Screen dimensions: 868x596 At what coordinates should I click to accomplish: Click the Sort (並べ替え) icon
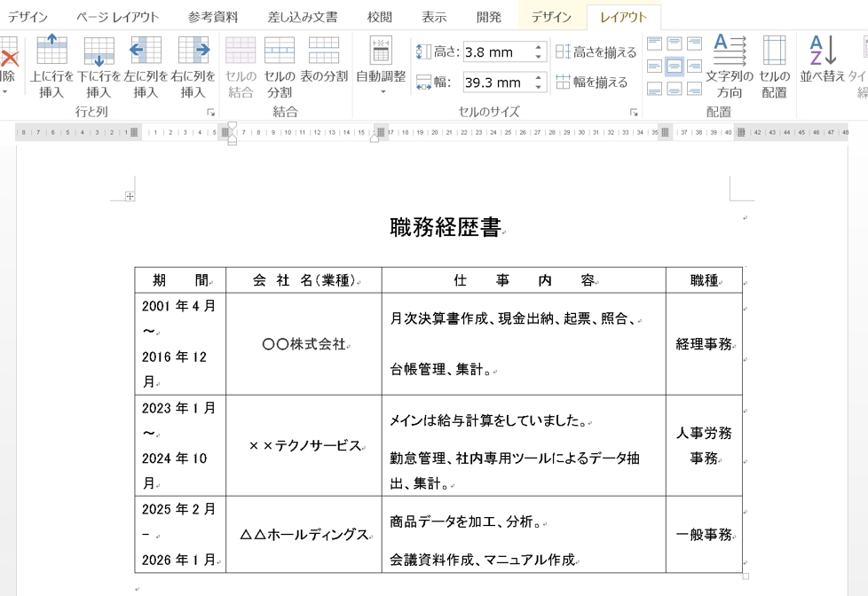pos(823,51)
